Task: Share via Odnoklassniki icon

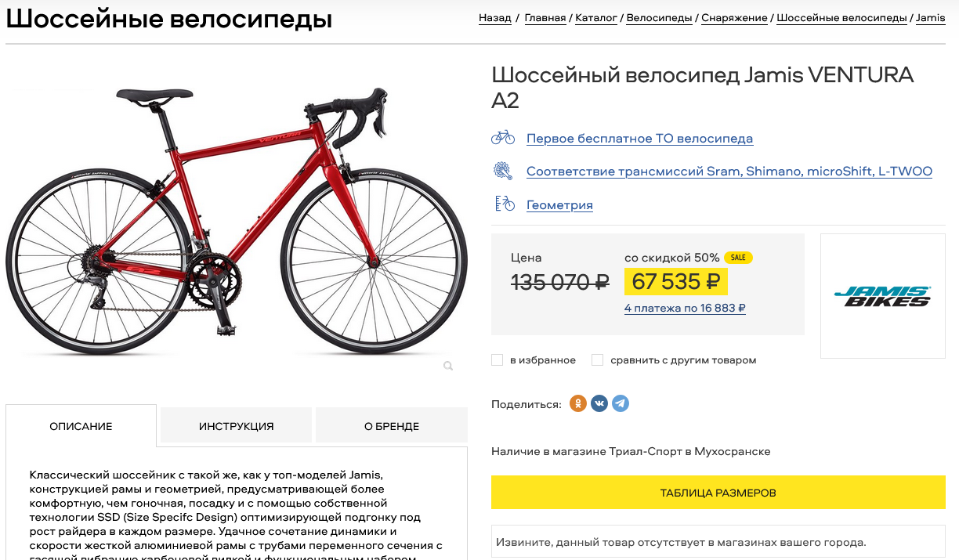Action: pos(578,404)
